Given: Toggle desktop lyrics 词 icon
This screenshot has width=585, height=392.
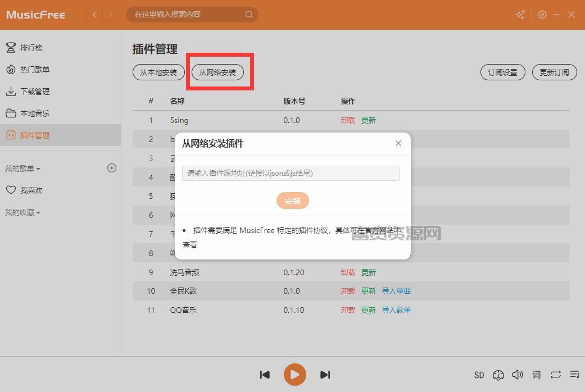Looking at the screenshot, I should tap(537, 375).
